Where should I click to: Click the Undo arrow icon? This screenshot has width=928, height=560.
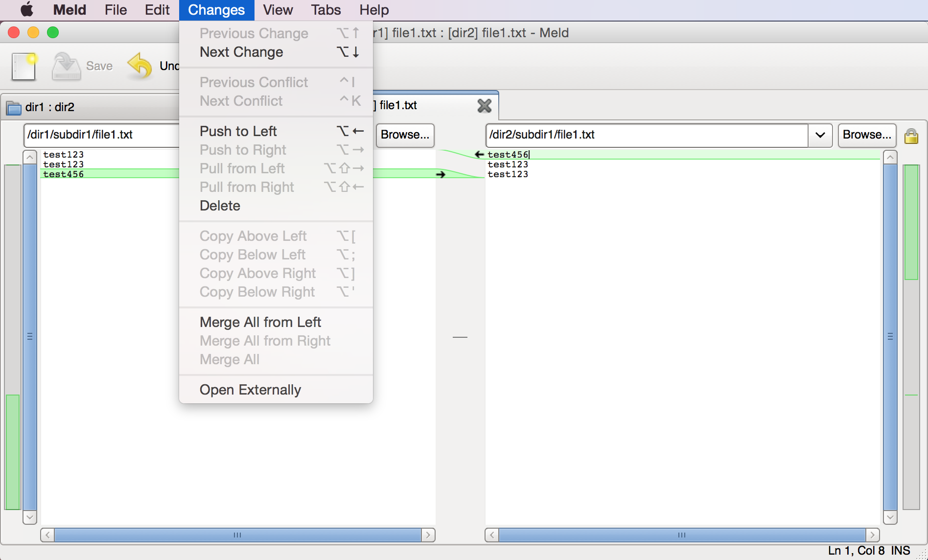(x=139, y=66)
